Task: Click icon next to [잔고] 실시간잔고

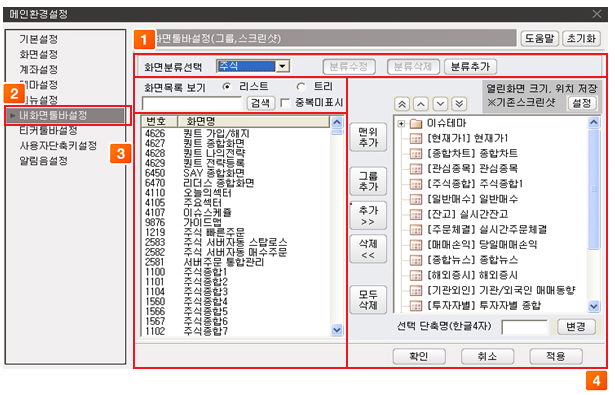Action: tap(415, 215)
